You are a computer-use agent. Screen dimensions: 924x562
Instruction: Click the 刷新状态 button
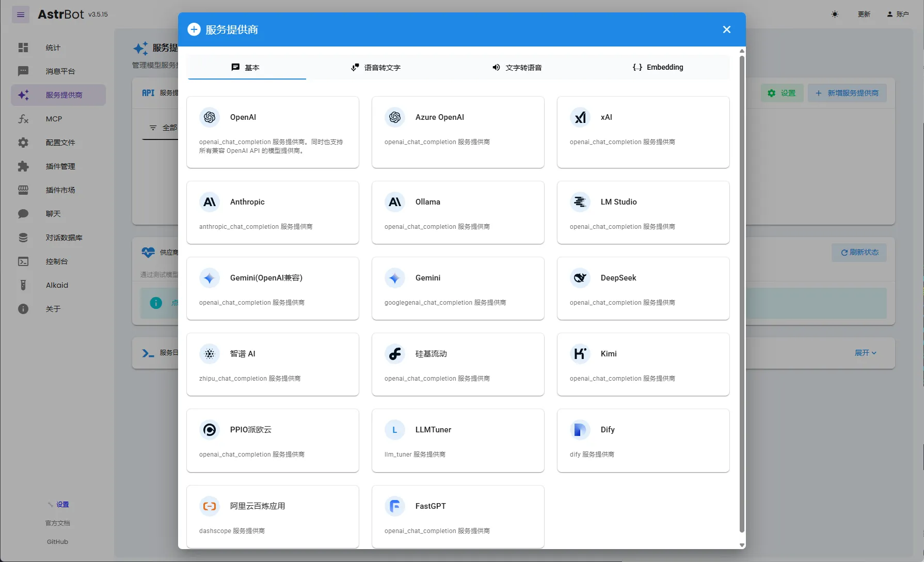tap(859, 252)
